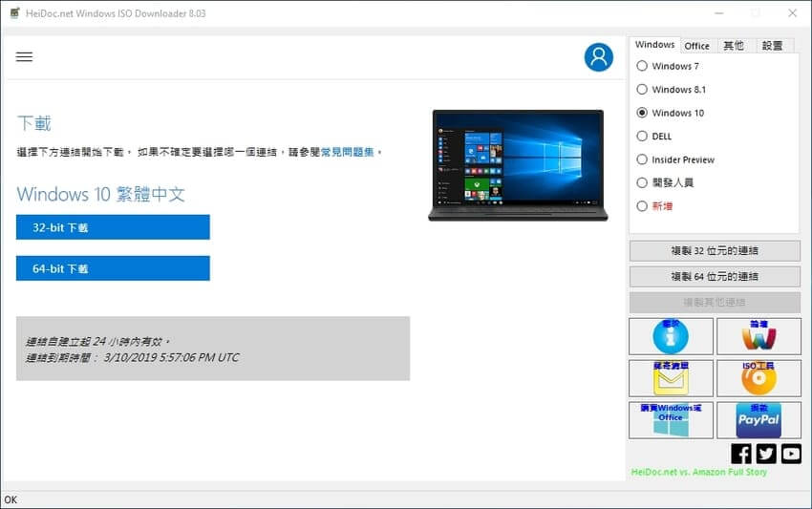Select the 開發人員 radio button
812x509 pixels.
(x=642, y=182)
